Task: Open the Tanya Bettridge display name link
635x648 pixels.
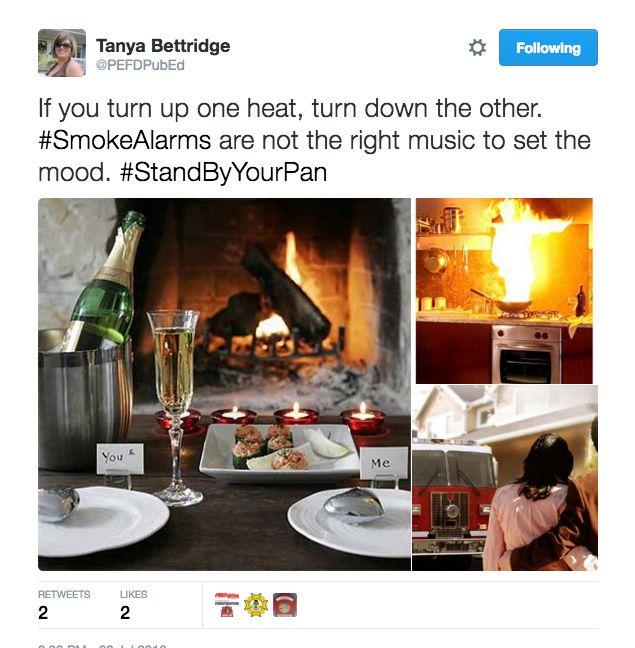Action: (x=163, y=45)
